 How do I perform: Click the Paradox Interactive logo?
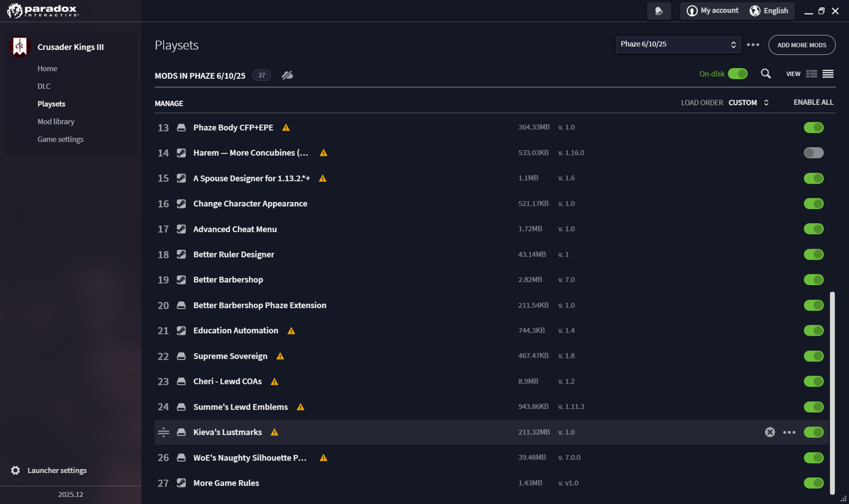(42, 10)
